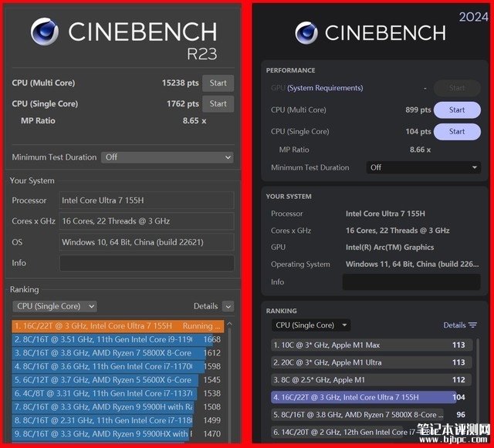Screen dimensions: 494x448
Task: Start the 2024 CPU Single Core test
Action: point(457,132)
